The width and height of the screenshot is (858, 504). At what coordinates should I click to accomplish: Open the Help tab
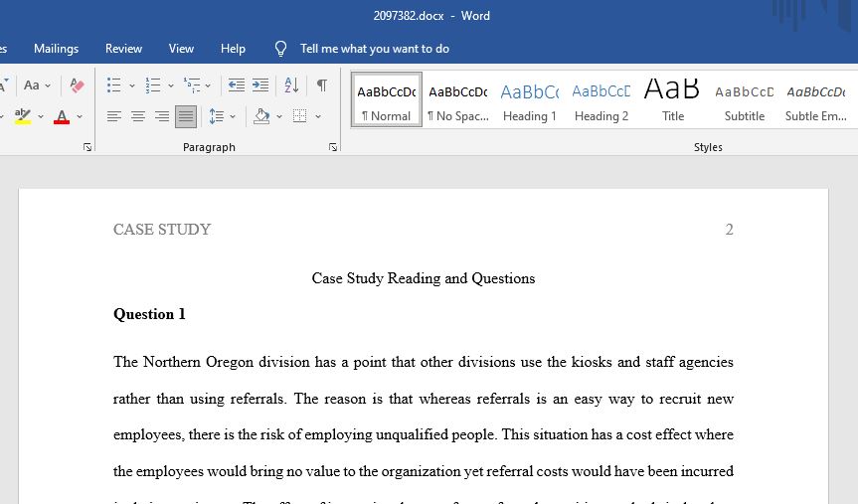point(233,49)
